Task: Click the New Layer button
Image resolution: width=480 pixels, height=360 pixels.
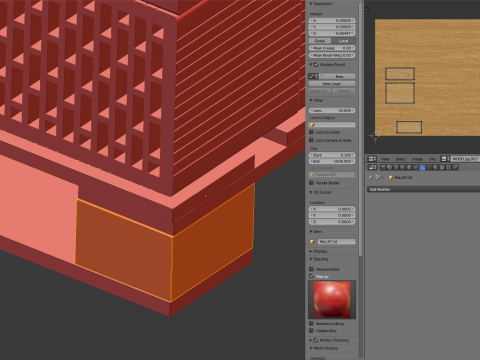Action: tap(332, 84)
